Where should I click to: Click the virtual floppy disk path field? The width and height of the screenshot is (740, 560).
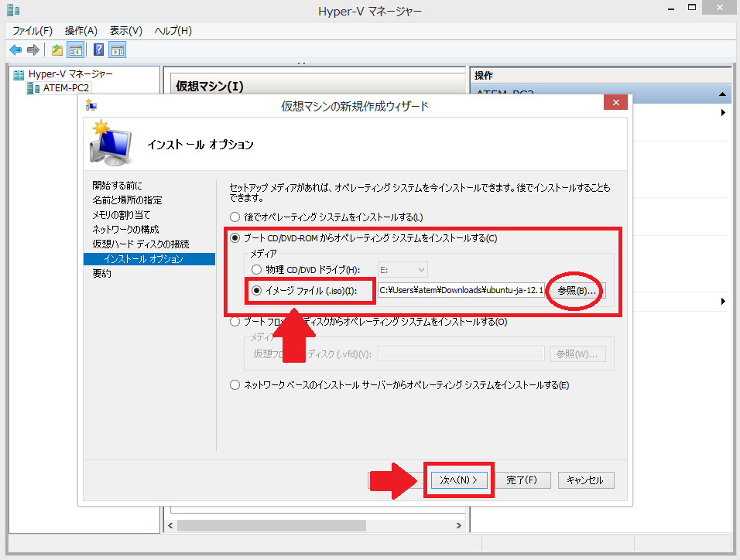(x=461, y=353)
